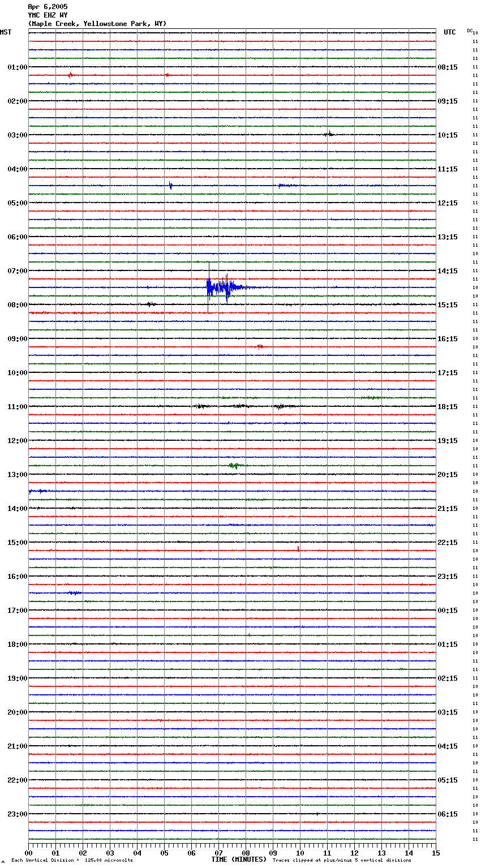Select the '21:00' MST hour label
The width and height of the screenshot is (481, 868).
[x=18, y=746]
